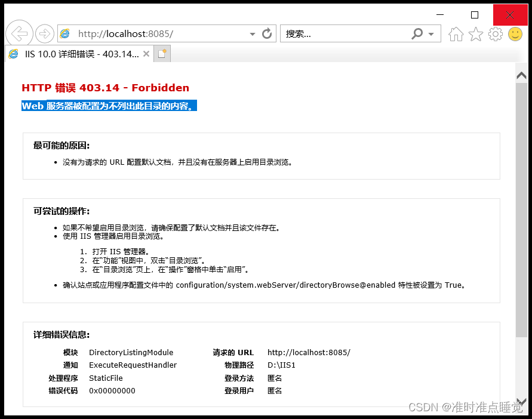Screen dimensions: 532x419
Task: Click the ExecuteRequestHandler value
Action: click(x=133, y=365)
